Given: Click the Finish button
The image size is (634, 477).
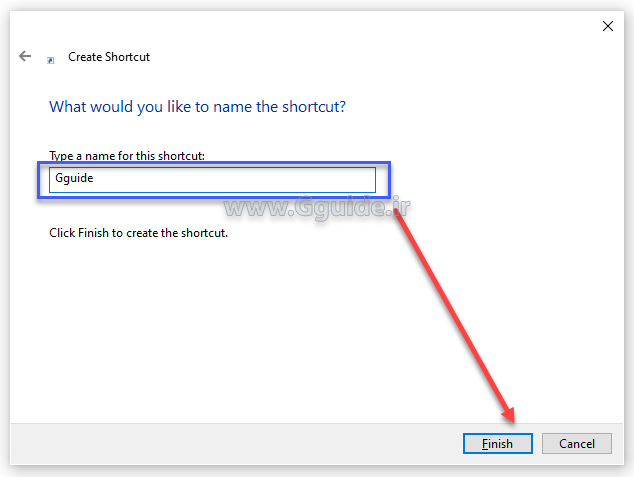Looking at the screenshot, I should [x=498, y=444].
